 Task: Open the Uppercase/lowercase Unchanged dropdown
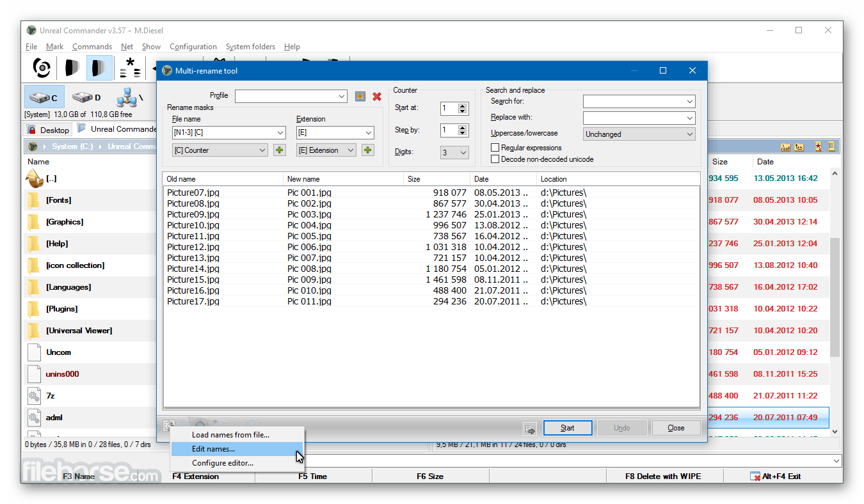(x=639, y=134)
